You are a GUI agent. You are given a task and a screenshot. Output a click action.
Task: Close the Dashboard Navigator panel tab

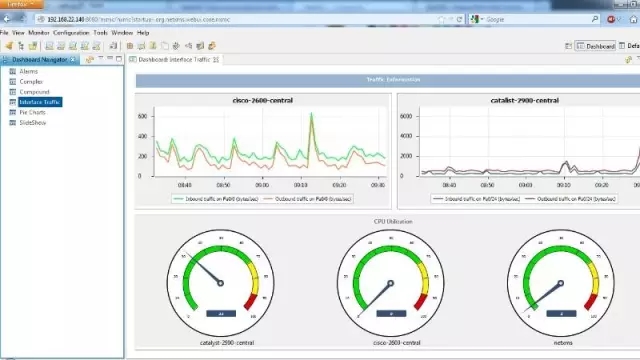pyautogui.click(x=73, y=60)
